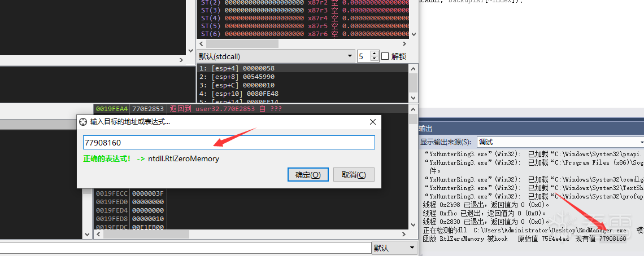Click the 正确的表达式! status text
The width and height of the screenshot is (644, 256).
click(107, 159)
